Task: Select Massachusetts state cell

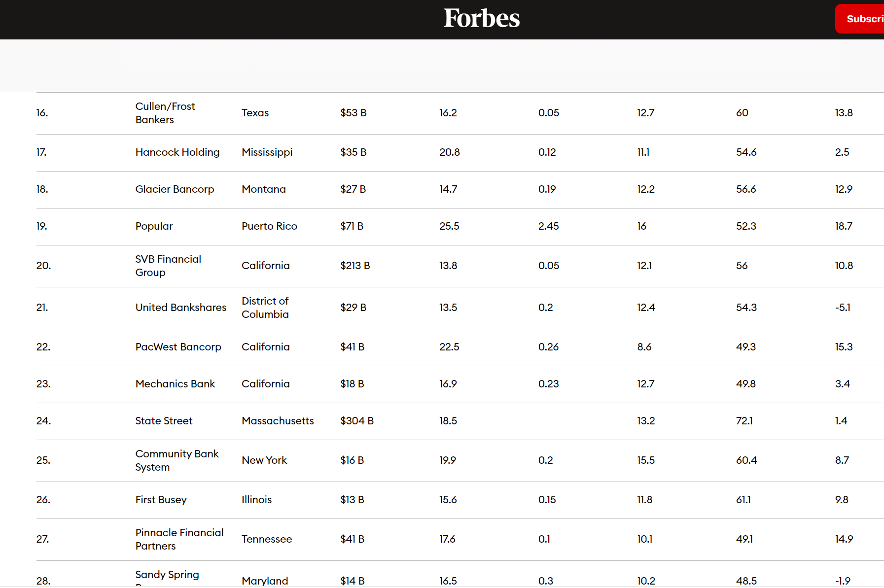Action: (x=278, y=421)
